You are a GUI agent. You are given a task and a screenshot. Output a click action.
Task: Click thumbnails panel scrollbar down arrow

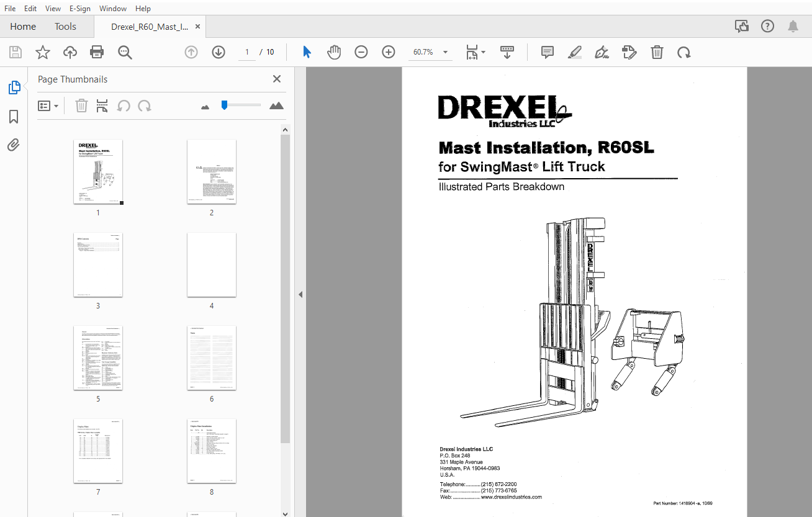coord(286,513)
